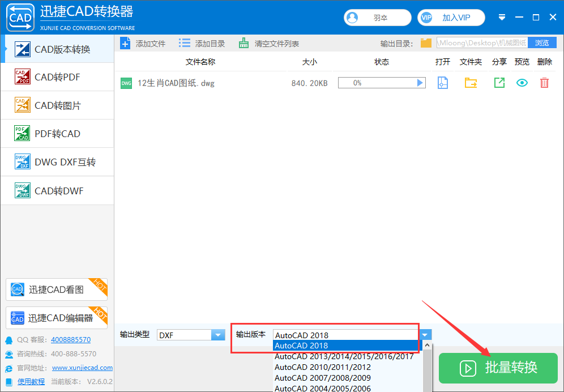
Task: Click the 添加文件 plus icon
Action: tap(125, 44)
